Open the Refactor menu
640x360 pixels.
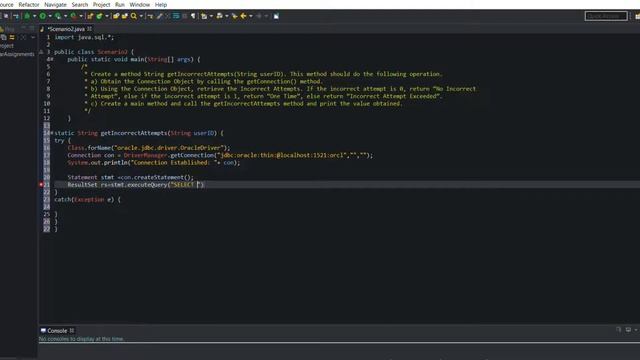[x=29, y=4]
